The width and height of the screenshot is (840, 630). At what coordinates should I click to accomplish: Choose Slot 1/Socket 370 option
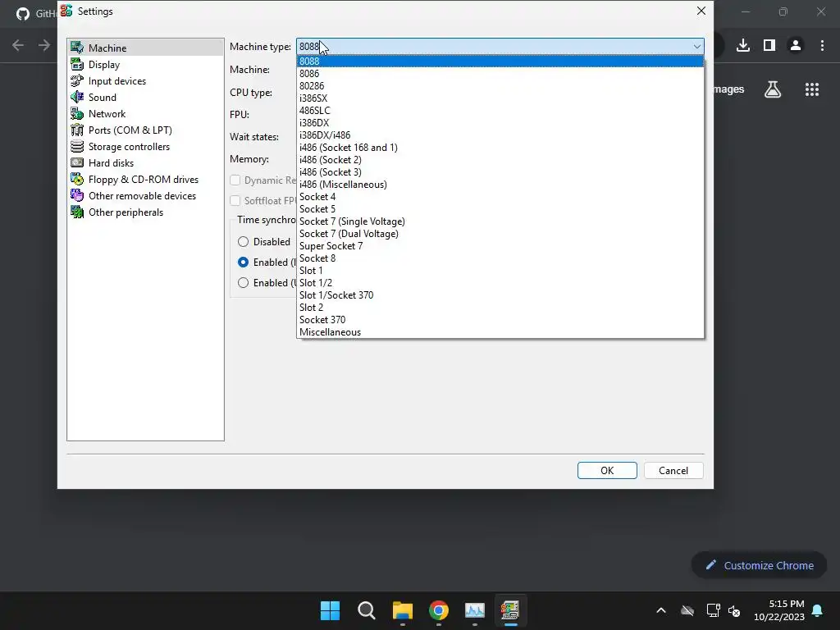(500, 295)
